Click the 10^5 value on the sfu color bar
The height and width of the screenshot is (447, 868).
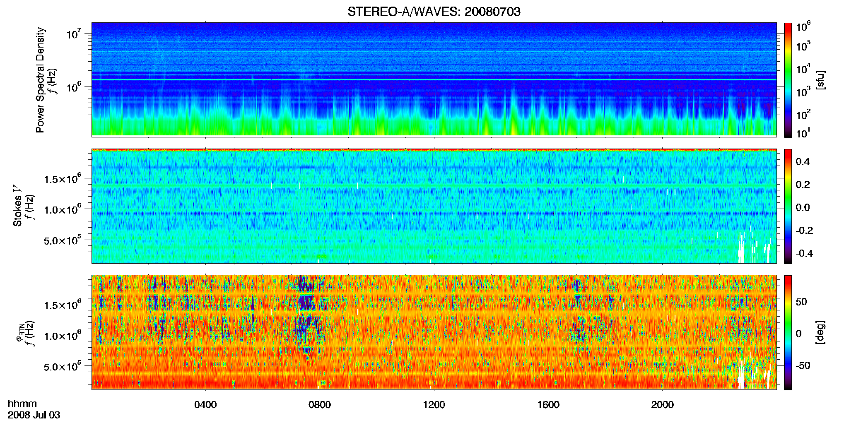(803, 46)
